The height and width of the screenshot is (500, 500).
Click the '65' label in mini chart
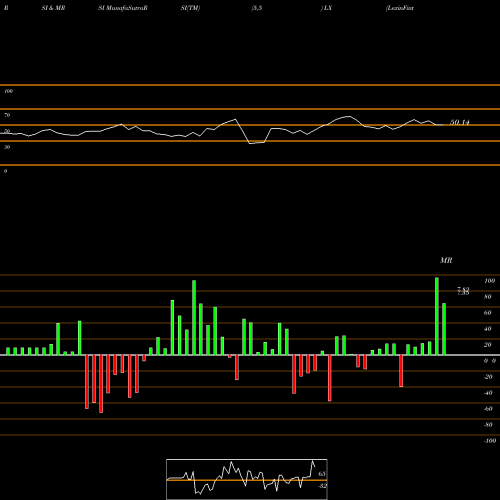point(322,474)
